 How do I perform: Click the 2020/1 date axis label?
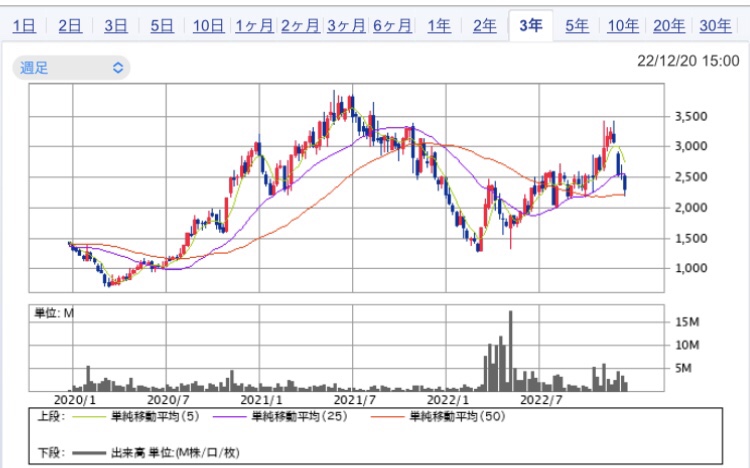tap(74, 400)
